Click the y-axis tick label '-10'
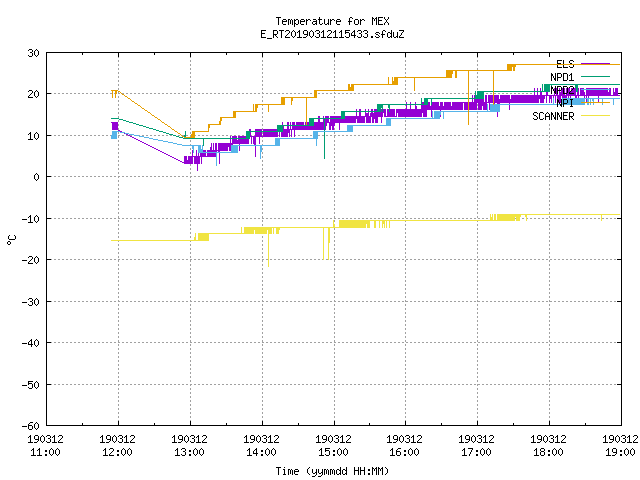This screenshot has height=480, width=640. (x=31, y=219)
